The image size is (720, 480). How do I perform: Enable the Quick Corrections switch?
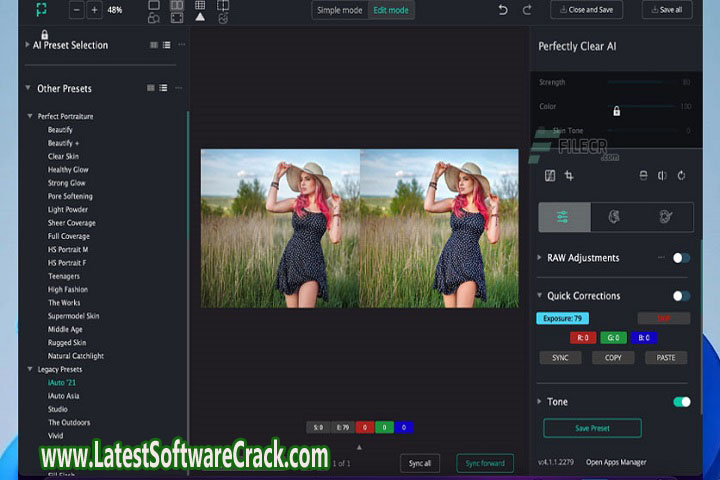[x=681, y=296]
